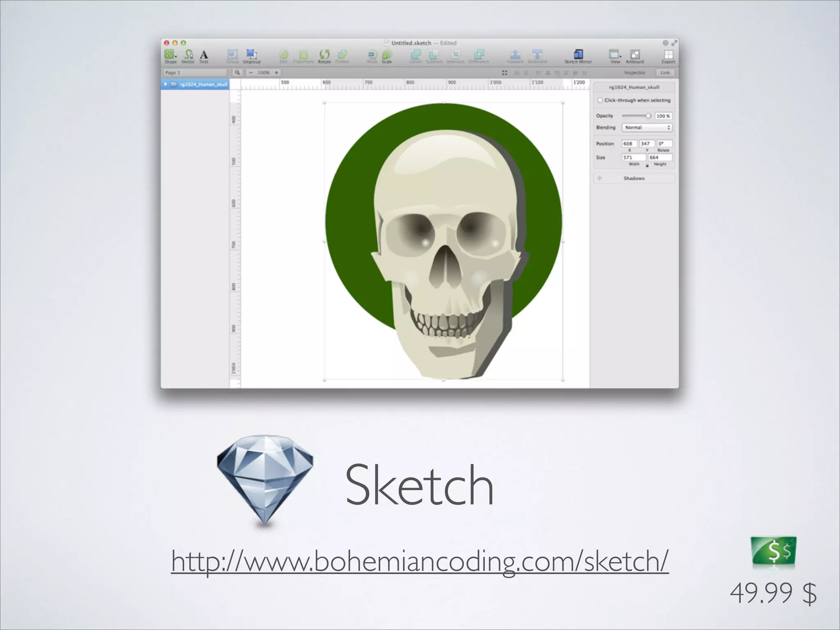Click the Position Y field 347
Viewport: 840px width, 630px height.
coord(647,144)
